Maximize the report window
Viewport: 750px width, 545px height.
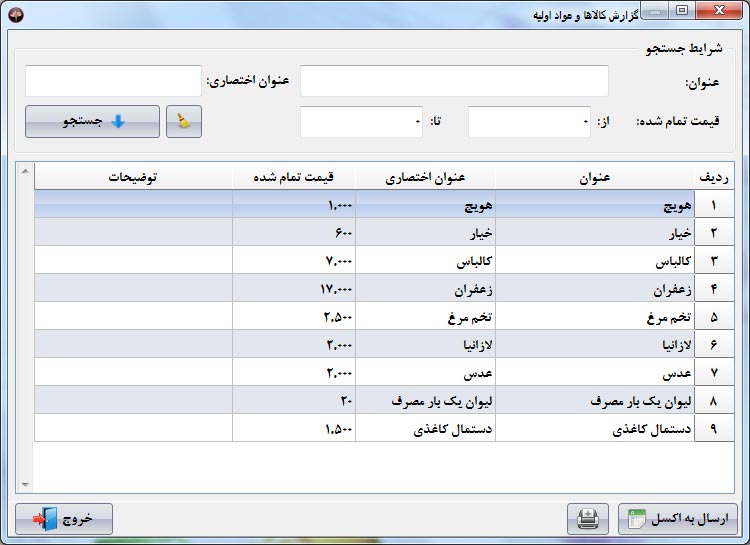pyautogui.click(x=682, y=10)
